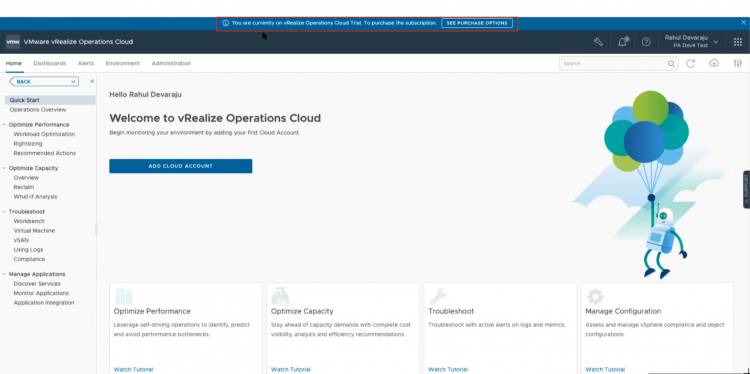
Task: Open Workbench in sidebar
Action: [x=29, y=221]
